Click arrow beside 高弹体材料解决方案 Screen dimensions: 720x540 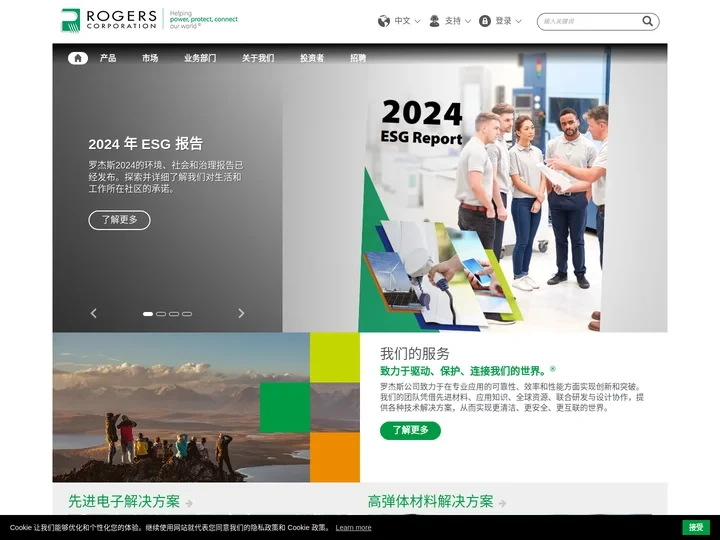pyautogui.click(x=502, y=504)
